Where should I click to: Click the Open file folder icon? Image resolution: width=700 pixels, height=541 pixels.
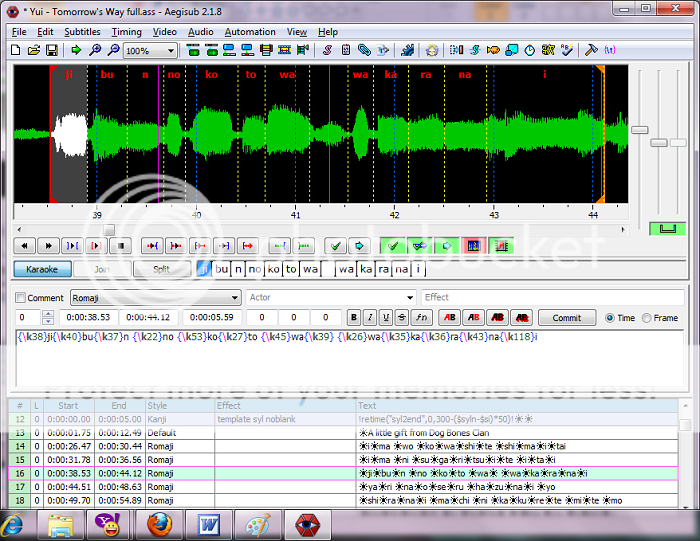[34, 50]
